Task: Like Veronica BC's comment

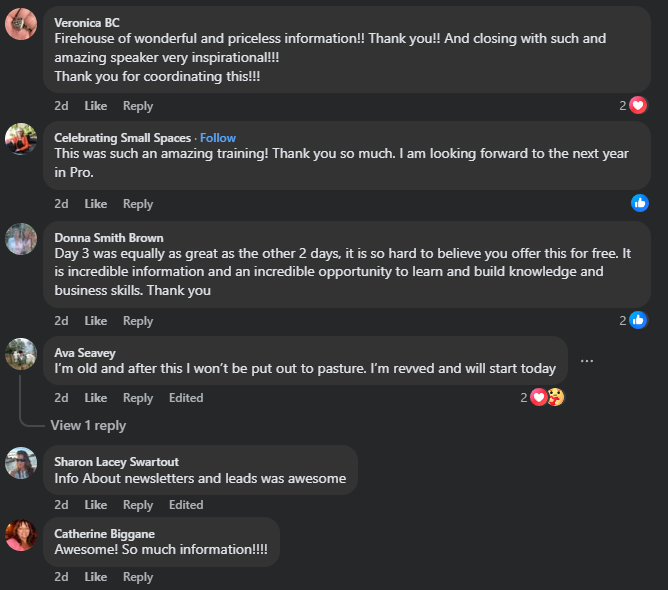Action: coord(95,106)
